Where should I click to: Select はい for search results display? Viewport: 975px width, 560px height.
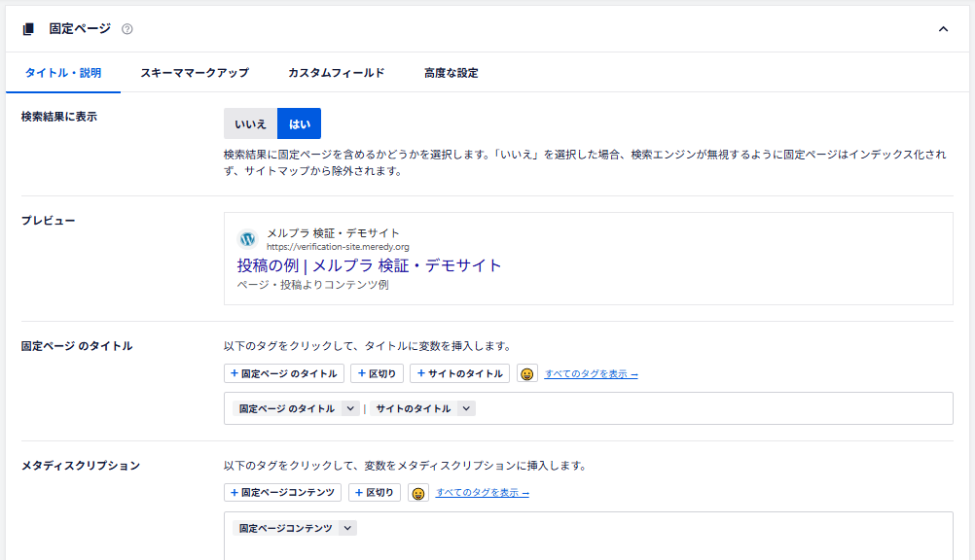click(x=299, y=123)
